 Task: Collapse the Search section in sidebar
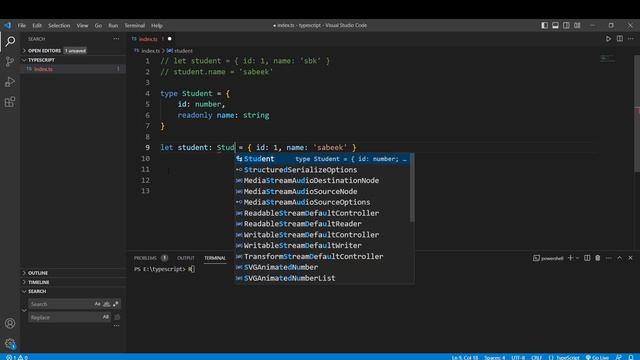(73, 291)
